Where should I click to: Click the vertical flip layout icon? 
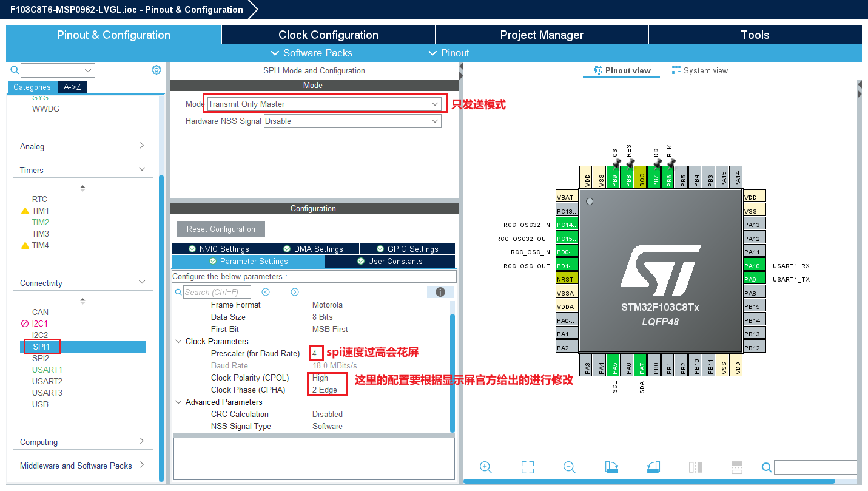(695, 467)
